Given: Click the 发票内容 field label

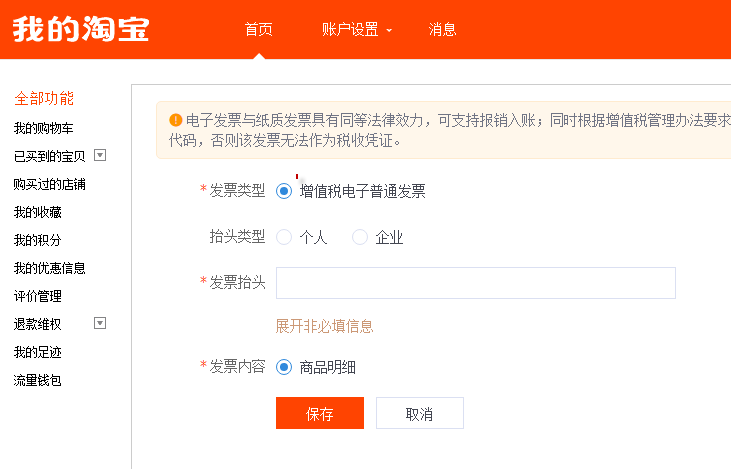Looking at the screenshot, I should [237, 366].
